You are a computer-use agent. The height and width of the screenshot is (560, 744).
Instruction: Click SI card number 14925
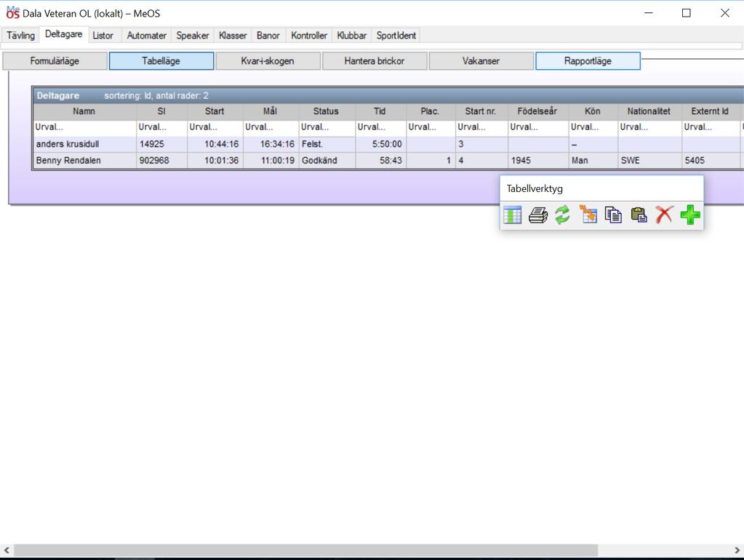(161, 144)
